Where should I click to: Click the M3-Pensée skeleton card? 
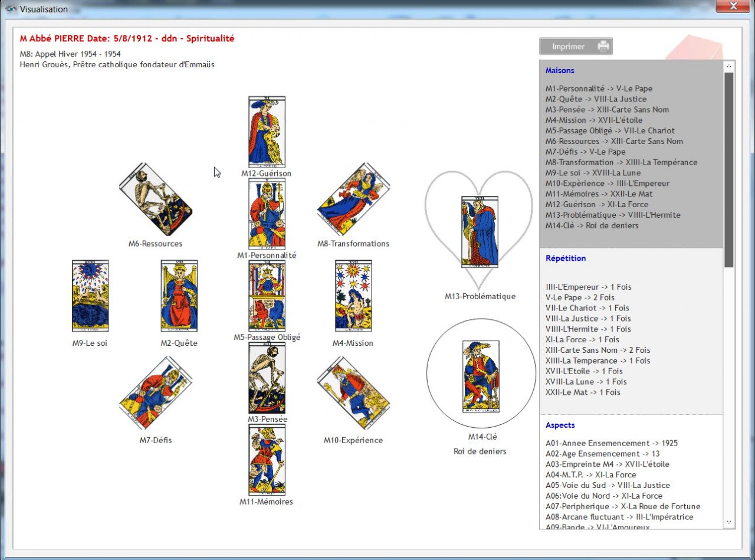coord(267,378)
